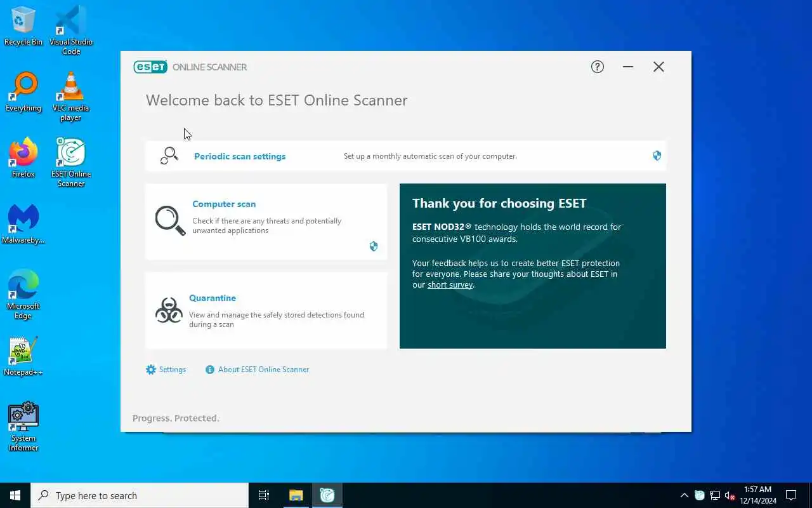This screenshot has width=812, height=508.
Task: Click the Periodic scan magnifier icon
Action: click(x=169, y=156)
